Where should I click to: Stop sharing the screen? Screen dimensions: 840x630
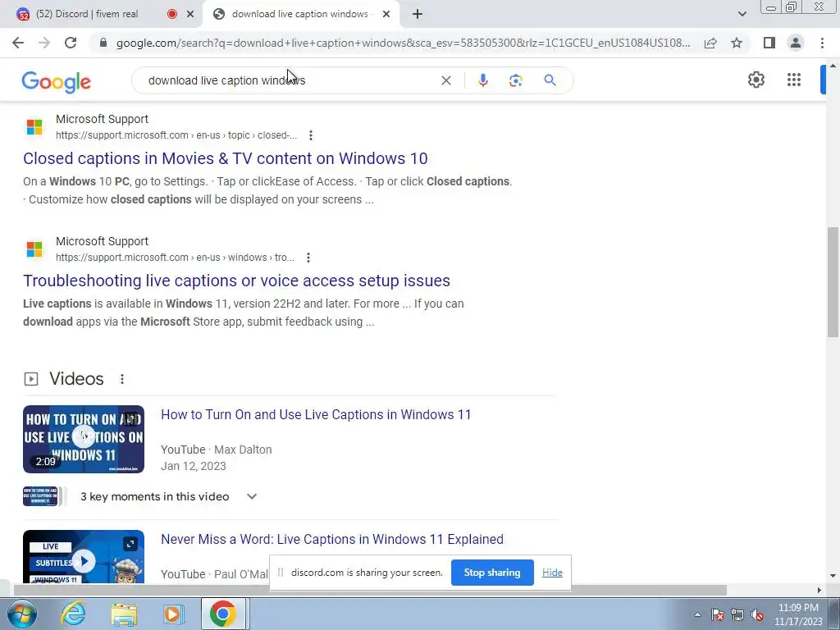point(492,573)
